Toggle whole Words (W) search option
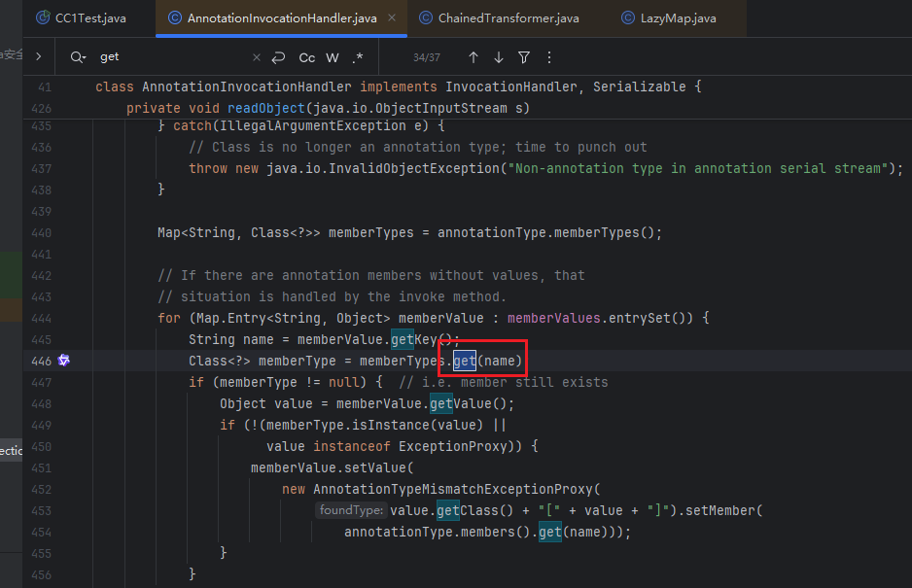This screenshot has height=588, width=912. pos(333,57)
